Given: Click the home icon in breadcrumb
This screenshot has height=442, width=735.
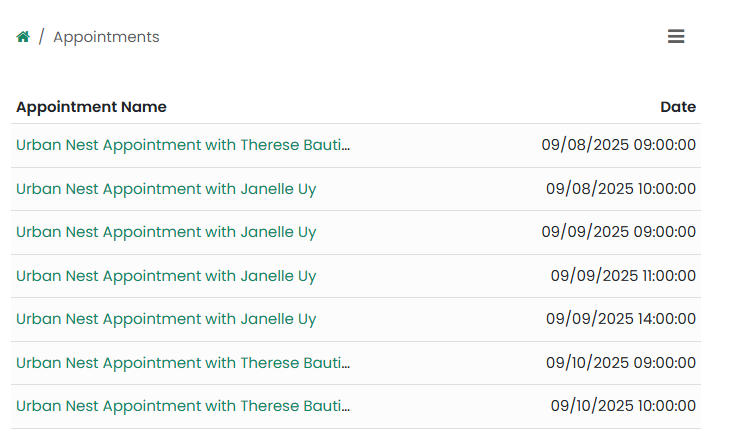Looking at the screenshot, I should click(23, 37).
